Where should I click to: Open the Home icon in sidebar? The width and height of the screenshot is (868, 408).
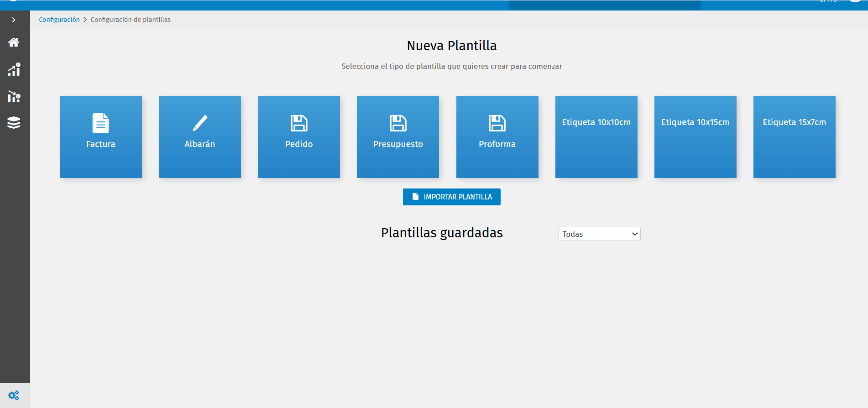(x=14, y=42)
